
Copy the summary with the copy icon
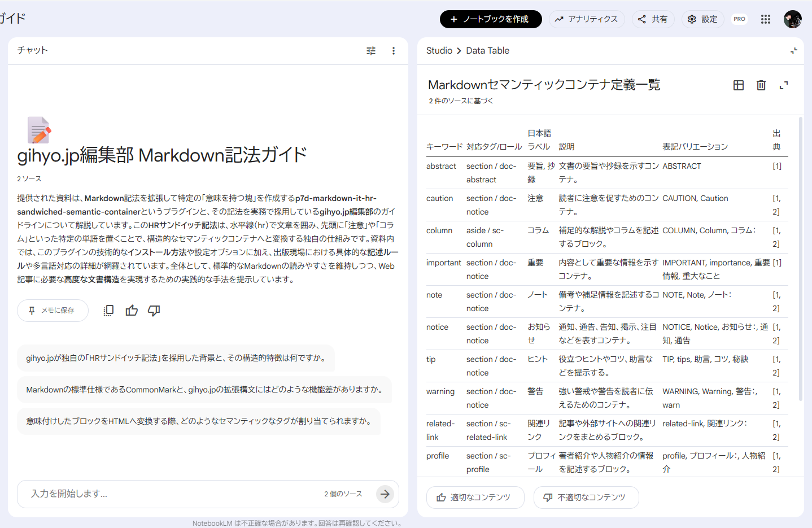[x=108, y=310]
